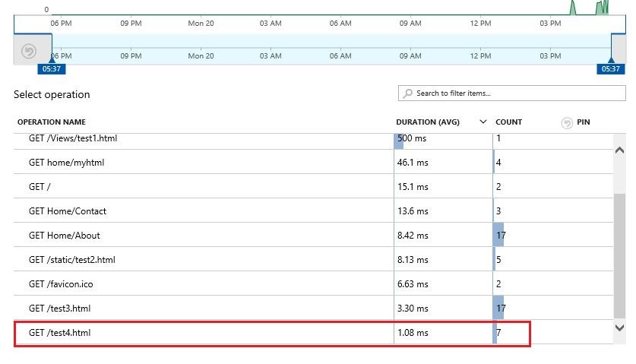Image resolution: width=636 pixels, height=364 pixels.
Task: Click the search magnifier icon in filter box
Action: click(x=409, y=93)
